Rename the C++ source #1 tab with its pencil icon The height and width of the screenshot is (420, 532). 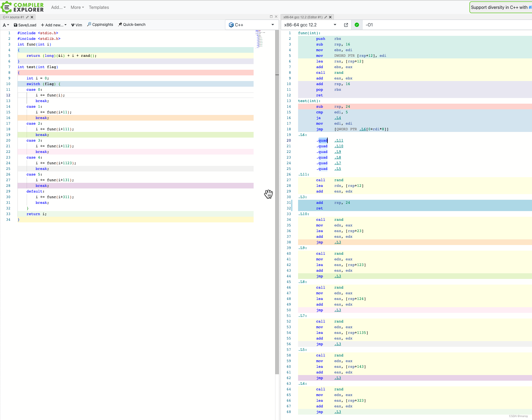point(27,17)
